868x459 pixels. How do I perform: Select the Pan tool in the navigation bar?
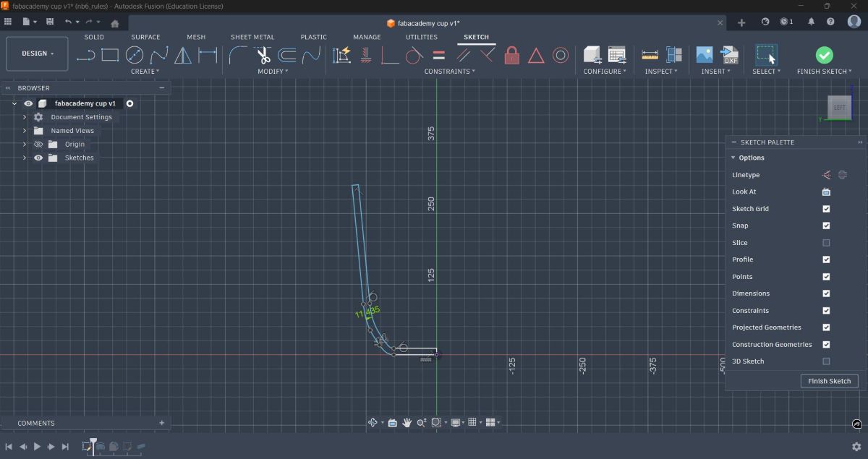(x=407, y=422)
